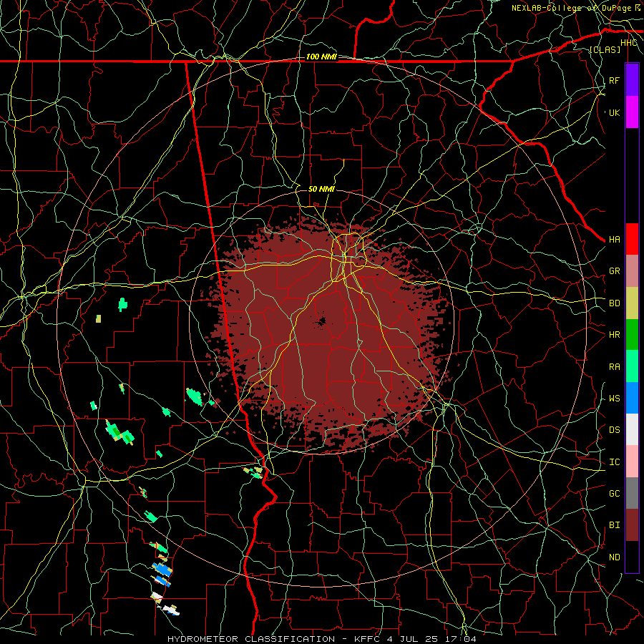Pick the dark green HR legend block
This screenshot has width=644, height=644.
coord(632,334)
